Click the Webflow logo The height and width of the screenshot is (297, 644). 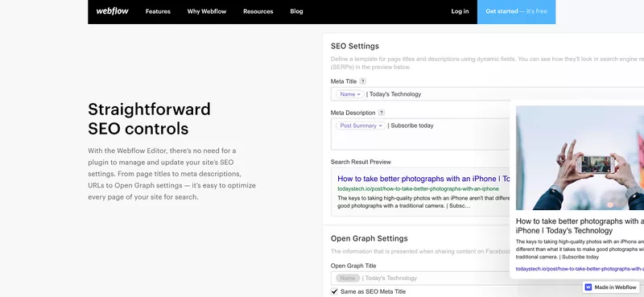pos(112,11)
